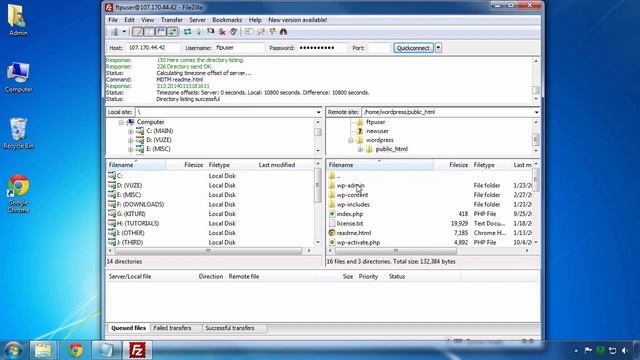This screenshot has width=640, height=360.
Task: Toggle processing of the transfer queue
Action: (199, 32)
